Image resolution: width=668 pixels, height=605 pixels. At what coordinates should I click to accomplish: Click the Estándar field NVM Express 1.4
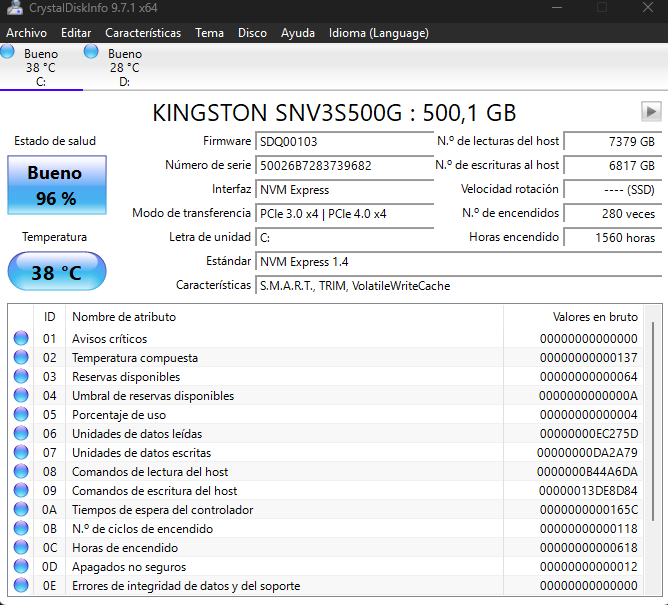[458, 262]
